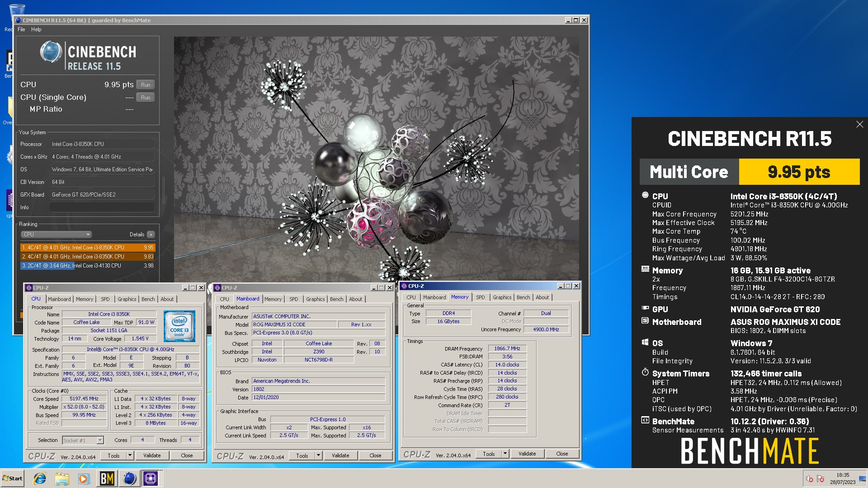Click Tools in the Memory CPU-Z window
The height and width of the screenshot is (488, 868).
489,454
